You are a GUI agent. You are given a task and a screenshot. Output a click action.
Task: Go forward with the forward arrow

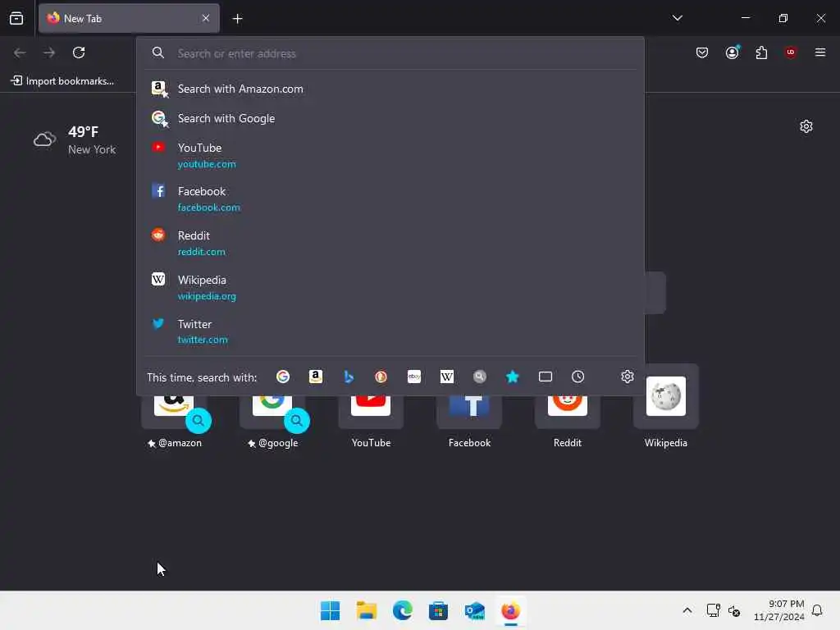[x=49, y=52]
